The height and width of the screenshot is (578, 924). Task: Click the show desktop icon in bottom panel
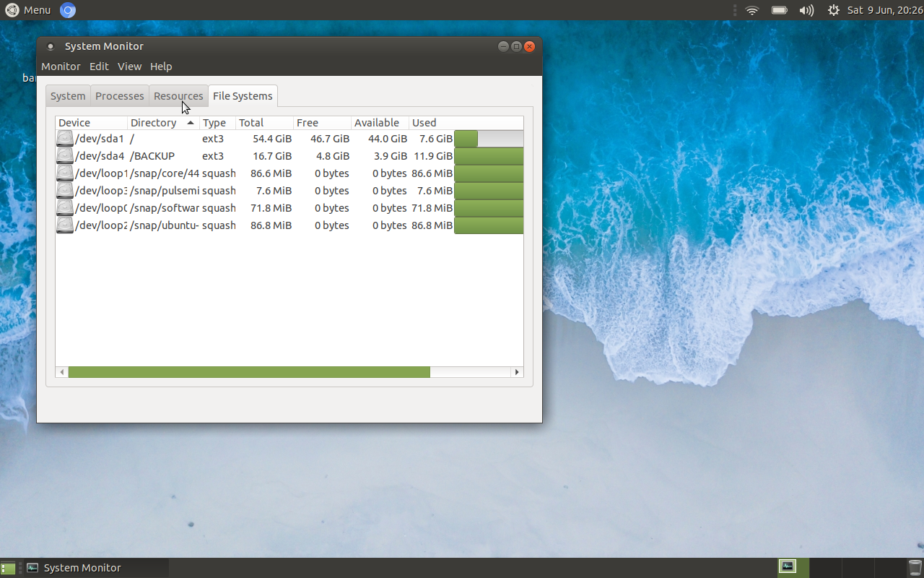click(x=7, y=568)
